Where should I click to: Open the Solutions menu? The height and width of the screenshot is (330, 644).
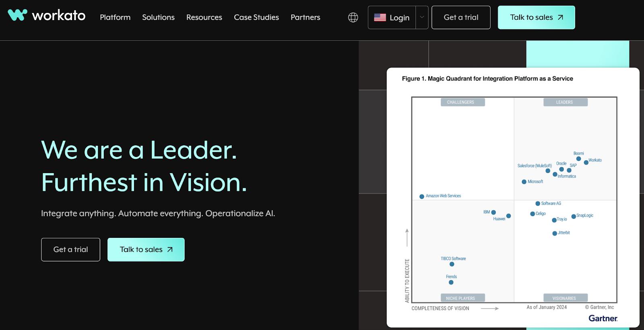coord(158,17)
